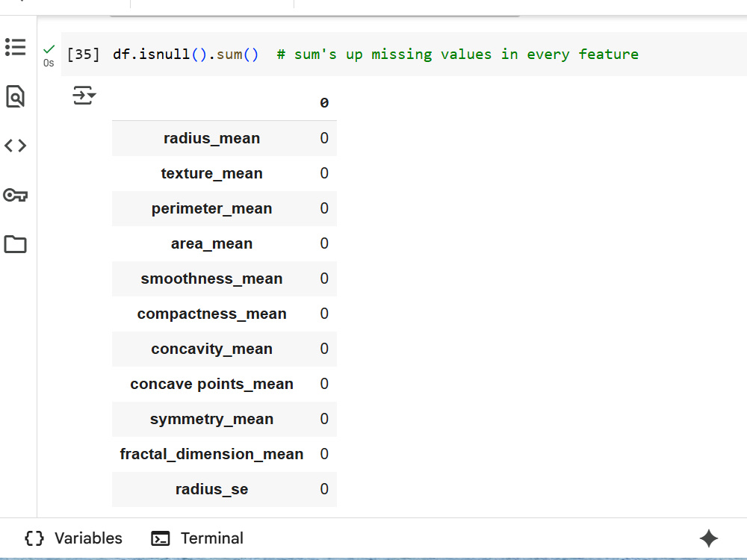Click the value cell for radius_se
Image resolution: width=747 pixels, height=560 pixels.
324,489
